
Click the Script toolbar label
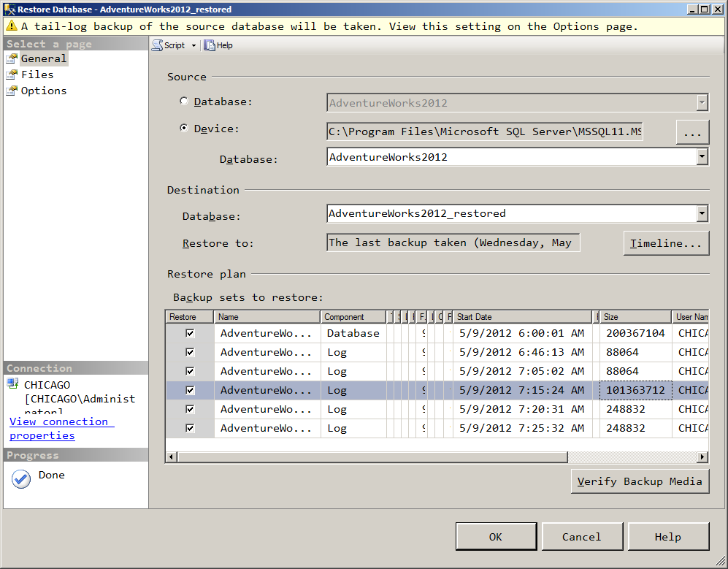pos(175,45)
